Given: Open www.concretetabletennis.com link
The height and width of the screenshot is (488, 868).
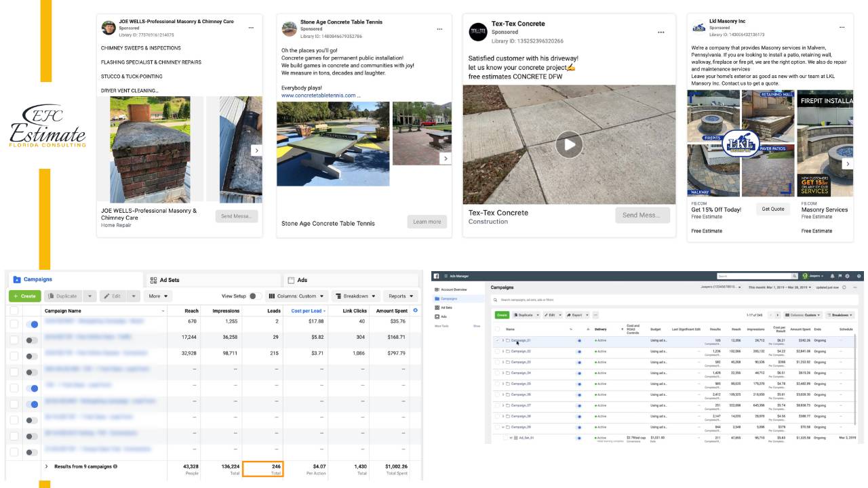Looking at the screenshot, I should [318, 96].
